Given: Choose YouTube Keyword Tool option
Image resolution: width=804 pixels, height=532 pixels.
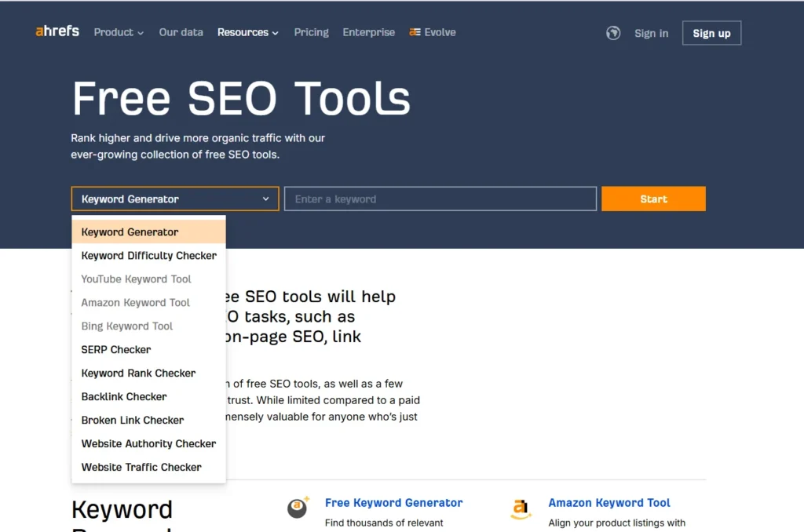Looking at the screenshot, I should [x=148, y=279].
